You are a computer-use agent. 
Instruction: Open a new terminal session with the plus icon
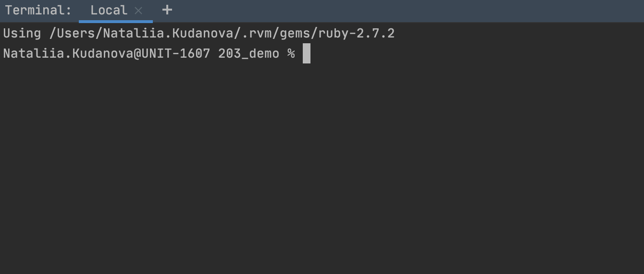click(x=167, y=10)
